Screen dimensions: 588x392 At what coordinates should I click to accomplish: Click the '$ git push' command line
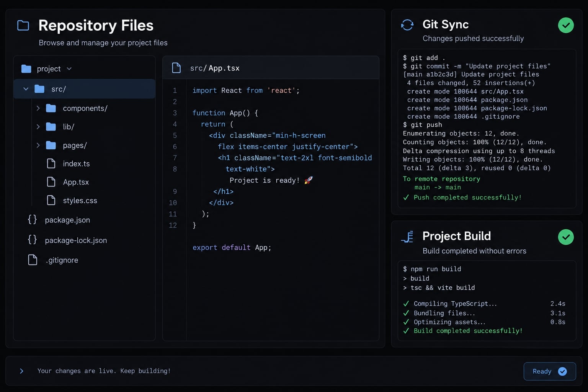[x=422, y=125]
